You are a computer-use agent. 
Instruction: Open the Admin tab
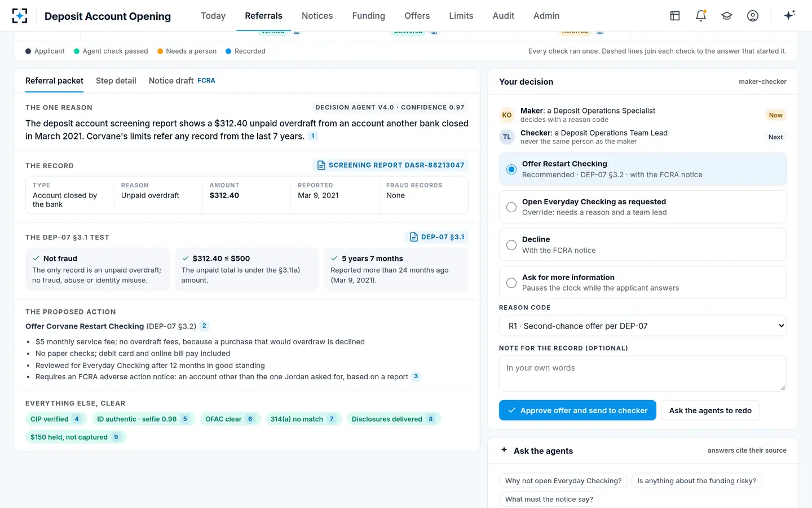tap(546, 16)
